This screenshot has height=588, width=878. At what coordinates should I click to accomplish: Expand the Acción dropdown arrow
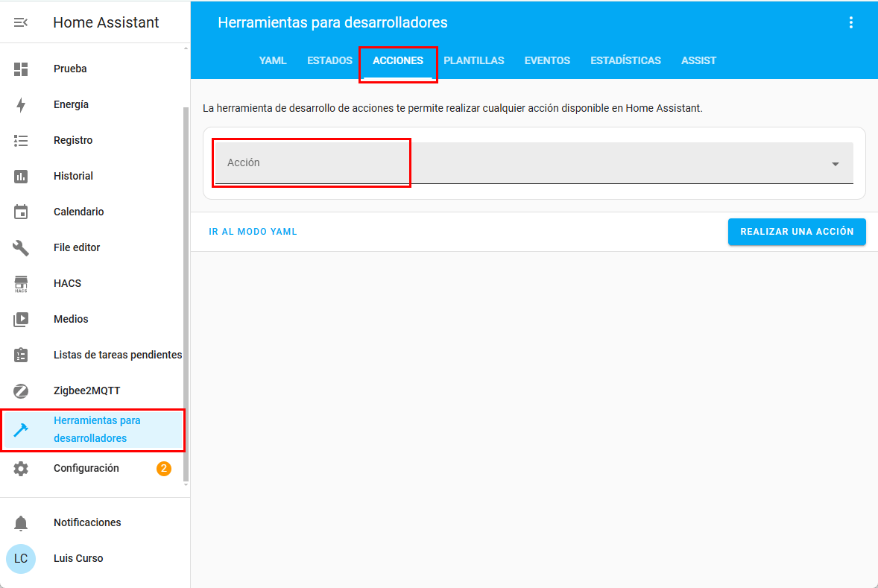[836, 164]
